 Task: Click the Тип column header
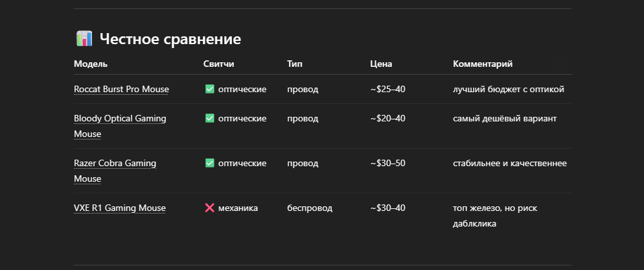point(295,64)
